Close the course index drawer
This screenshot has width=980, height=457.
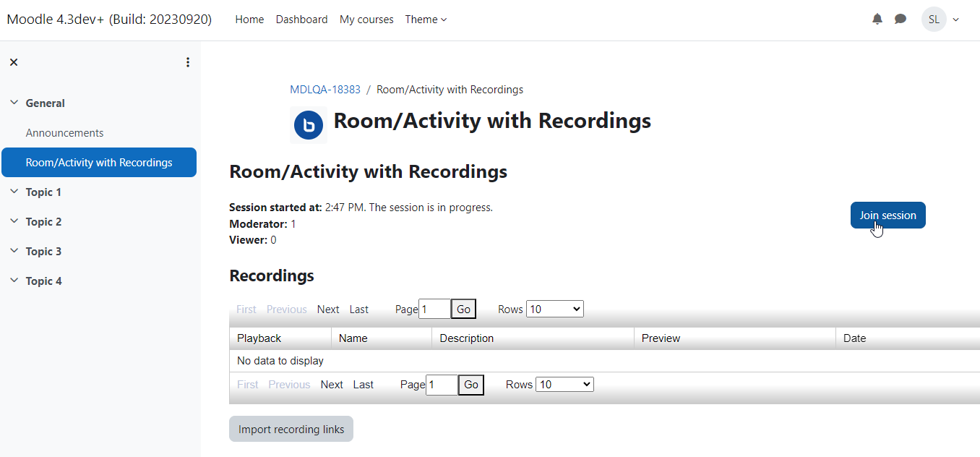pos(14,62)
